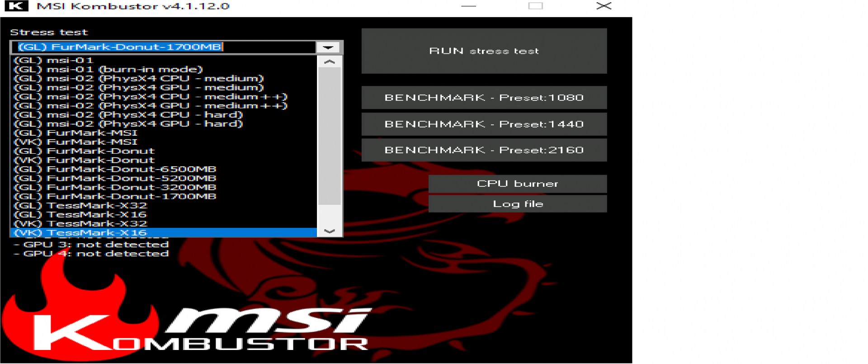Choose highlighted (VK) TessMark-X16 item

pyautogui.click(x=164, y=232)
